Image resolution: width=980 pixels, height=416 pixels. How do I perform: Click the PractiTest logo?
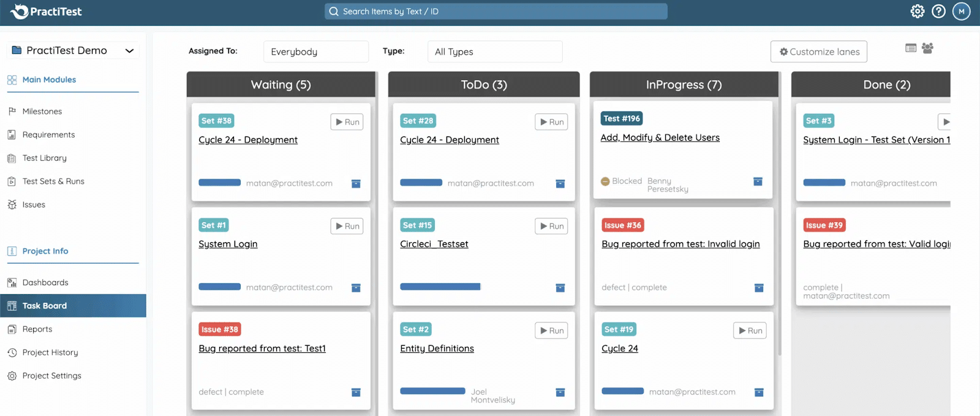(x=47, y=11)
